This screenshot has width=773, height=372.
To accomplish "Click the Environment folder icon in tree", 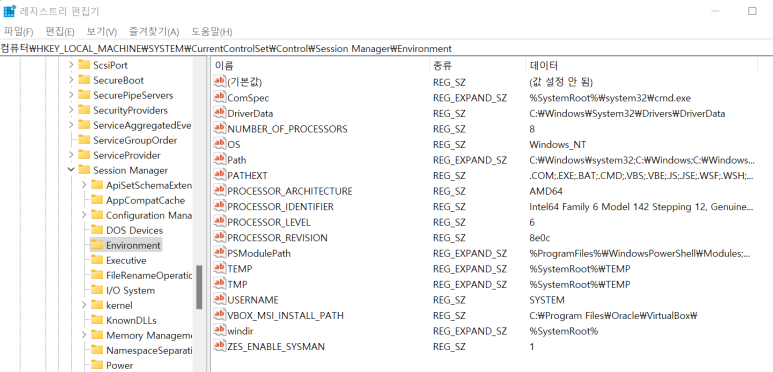I will click(x=97, y=245).
